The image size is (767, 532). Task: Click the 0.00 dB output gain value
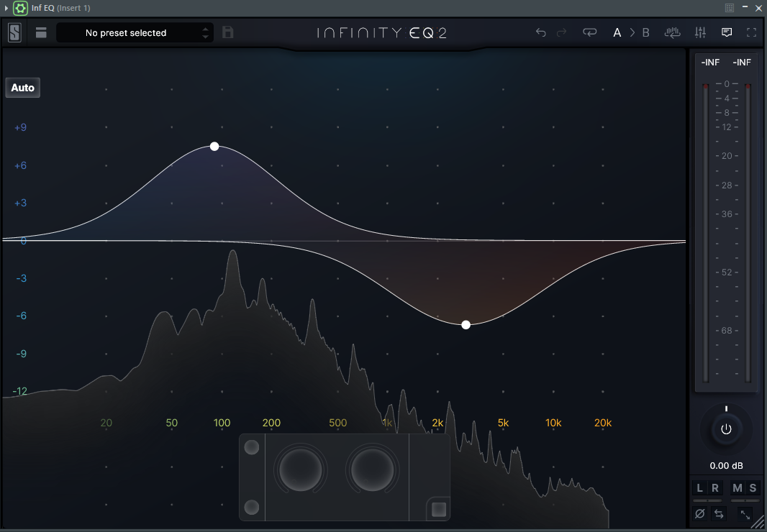726,466
